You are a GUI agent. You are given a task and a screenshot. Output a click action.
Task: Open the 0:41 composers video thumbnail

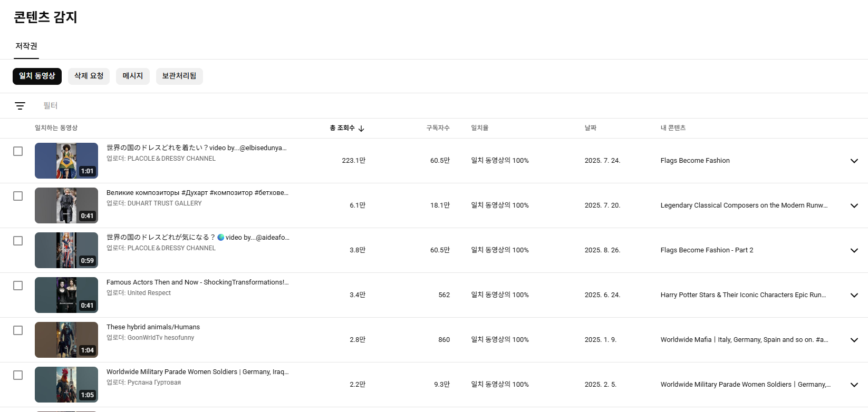pyautogui.click(x=66, y=205)
